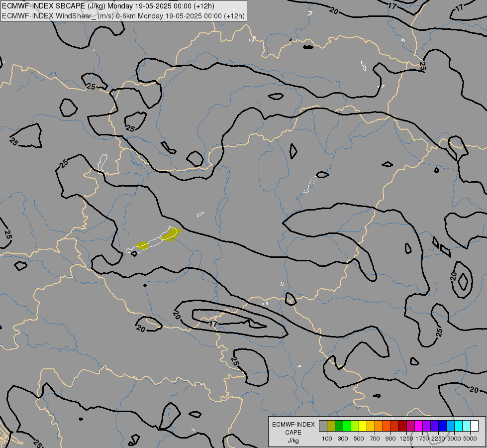This screenshot has height=448, width=487.
Task: Pick the azure light-blue legend swatch
Action: (x=451, y=426)
